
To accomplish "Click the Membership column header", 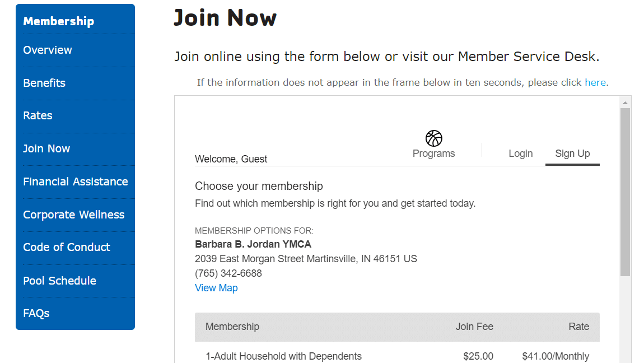I will tap(232, 327).
